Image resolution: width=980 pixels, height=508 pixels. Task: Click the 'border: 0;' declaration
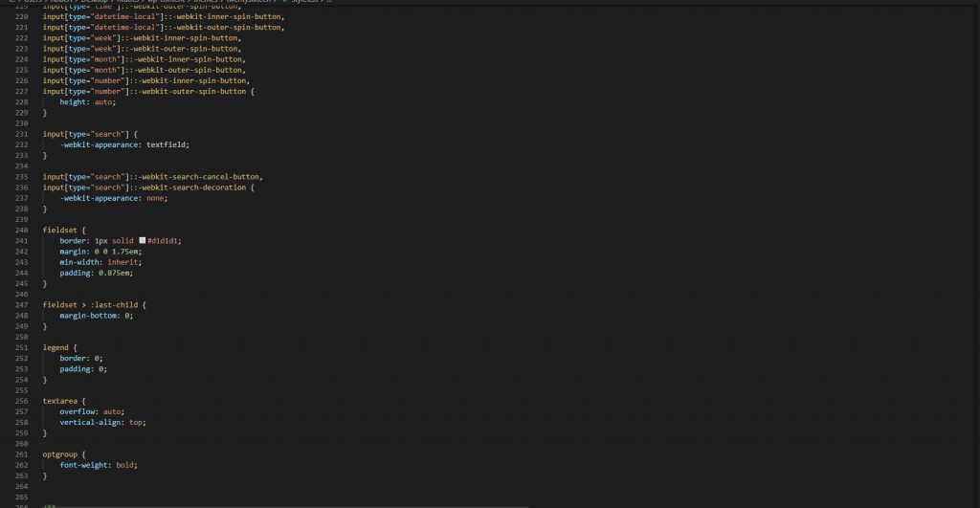(81, 358)
